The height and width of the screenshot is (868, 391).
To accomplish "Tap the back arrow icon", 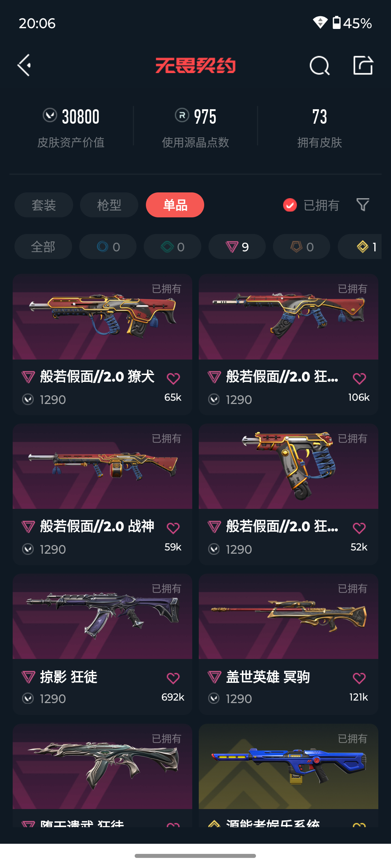I will click(x=24, y=65).
